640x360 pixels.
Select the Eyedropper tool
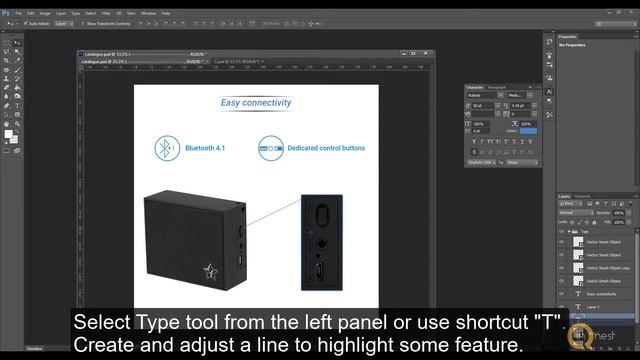pyautogui.click(x=17, y=61)
